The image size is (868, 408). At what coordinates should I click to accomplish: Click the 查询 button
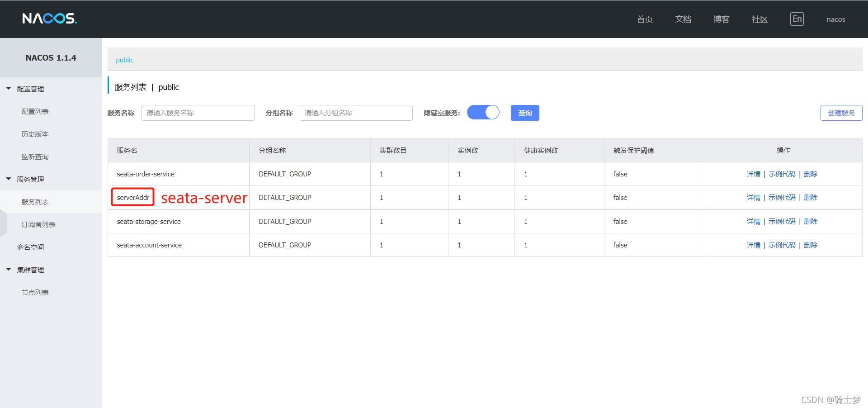click(525, 113)
